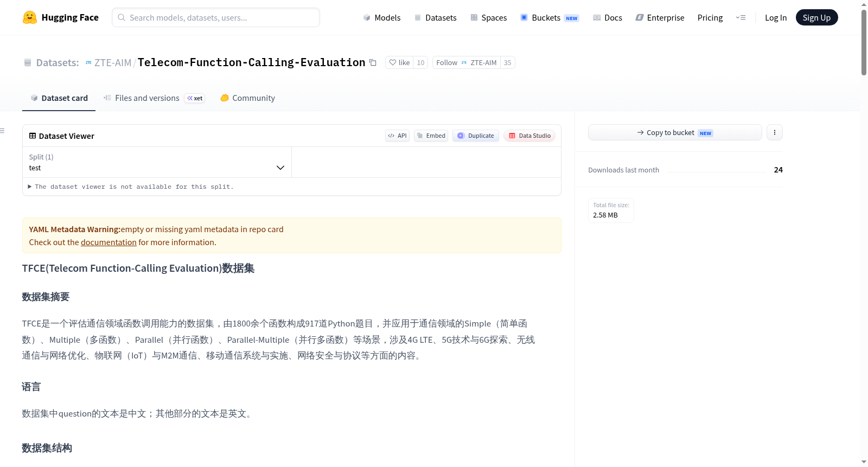This screenshot has width=868, height=467.
Task: Open the like count 10
Action: pos(420,62)
